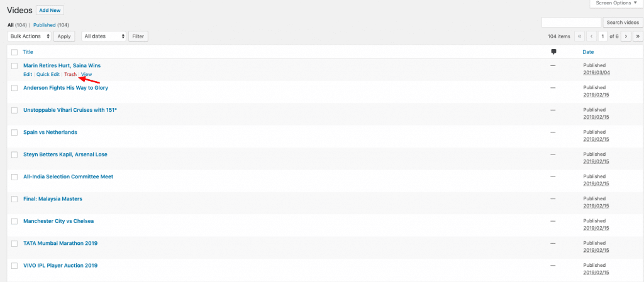Trash the Marin Retires Hurt video
Image resolution: width=644 pixels, height=282 pixels.
click(70, 74)
